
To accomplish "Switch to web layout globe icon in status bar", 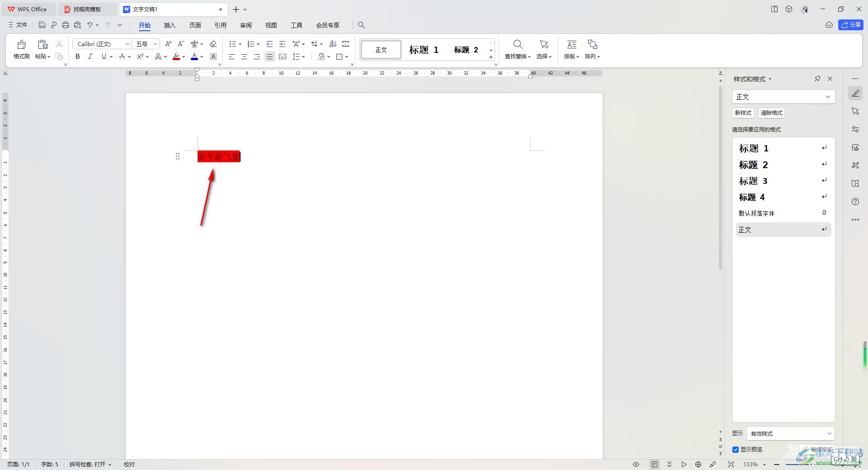I will (x=698, y=464).
